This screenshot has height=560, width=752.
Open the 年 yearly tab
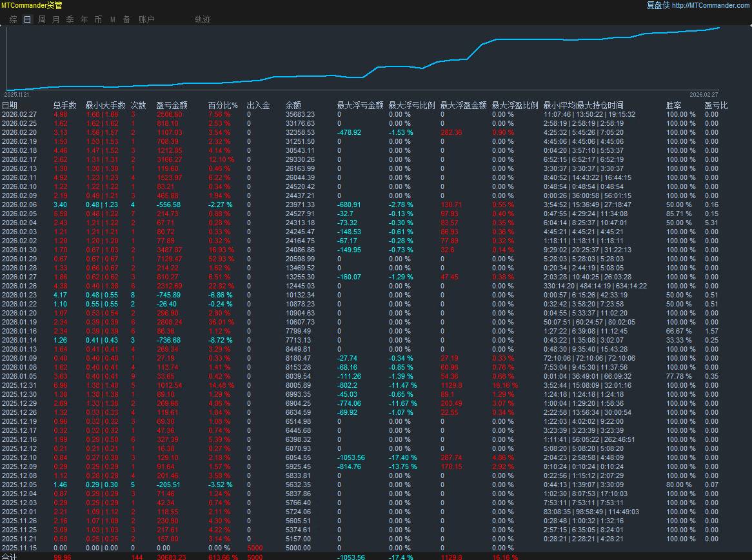pyautogui.click(x=84, y=19)
